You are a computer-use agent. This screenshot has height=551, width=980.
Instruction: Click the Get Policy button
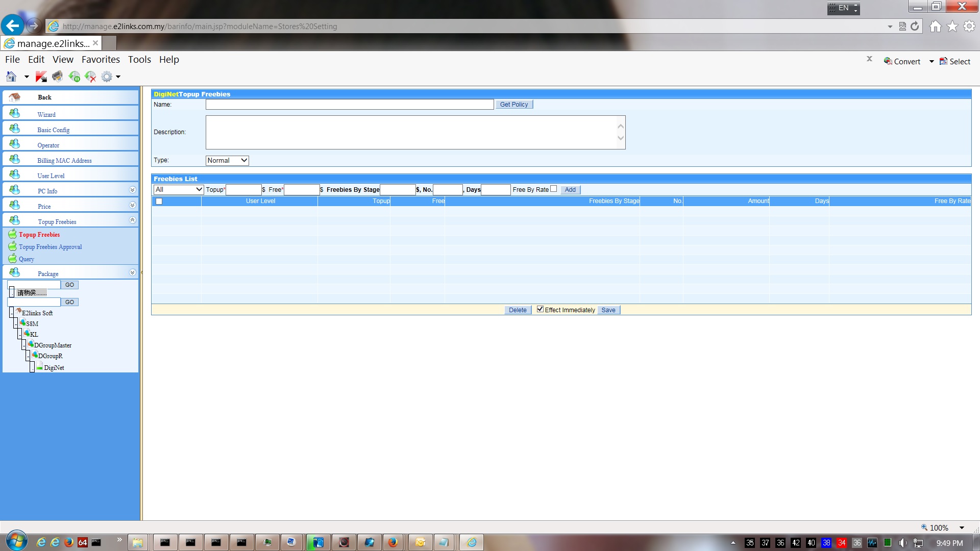click(x=513, y=104)
